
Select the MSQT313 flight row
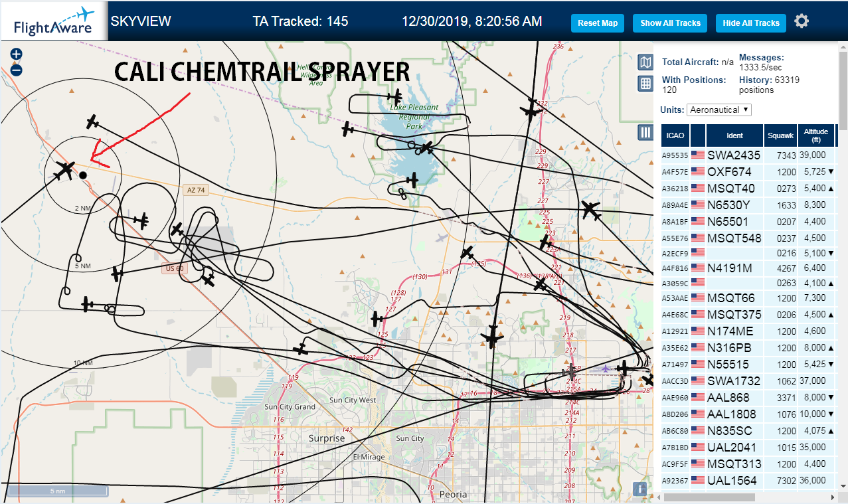click(748, 463)
